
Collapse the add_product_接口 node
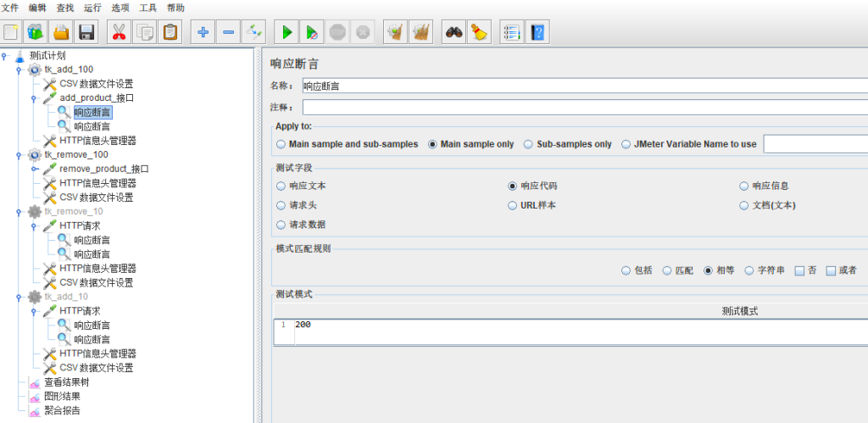point(34,98)
